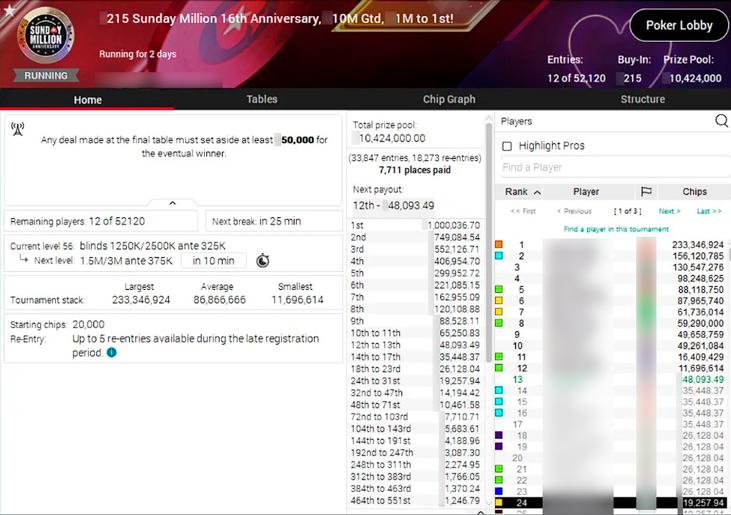The height and width of the screenshot is (515, 731).
Task: Enable the Highlight Pros checkbox
Action: [507, 146]
